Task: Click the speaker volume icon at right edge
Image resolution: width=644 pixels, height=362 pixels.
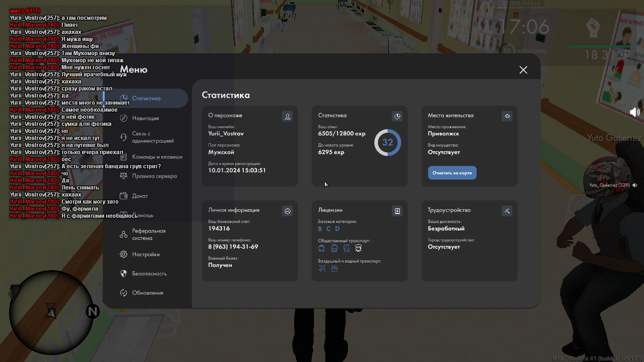Action: click(635, 112)
